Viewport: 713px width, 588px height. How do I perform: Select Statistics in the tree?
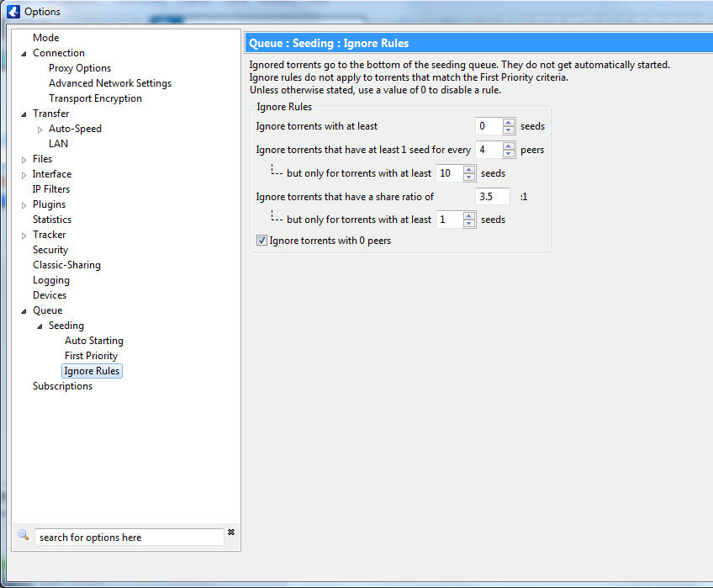(52, 220)
